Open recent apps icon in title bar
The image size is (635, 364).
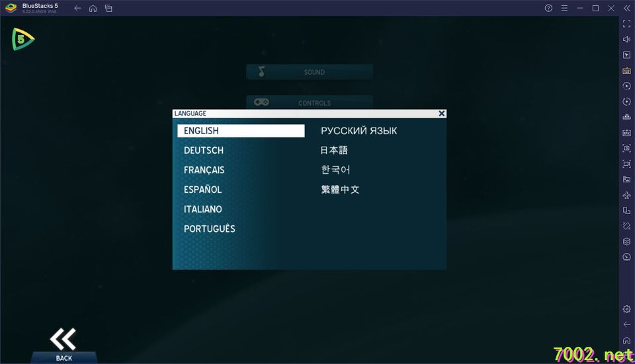click(108, 8)
